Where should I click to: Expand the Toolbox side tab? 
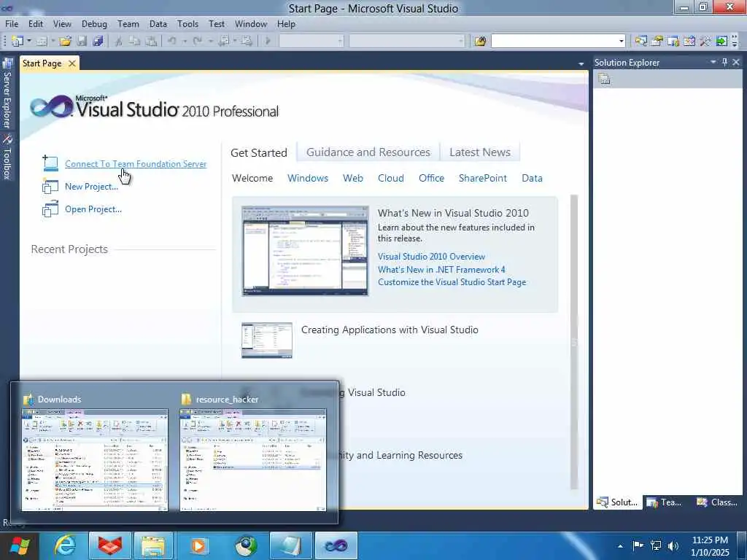click(7, 157)
